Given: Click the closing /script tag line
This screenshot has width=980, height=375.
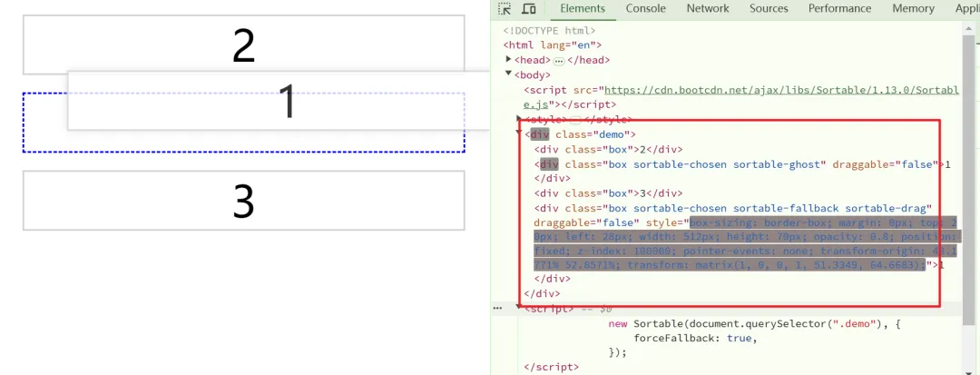Looking at the screenshot, I should tap(552, 367).
